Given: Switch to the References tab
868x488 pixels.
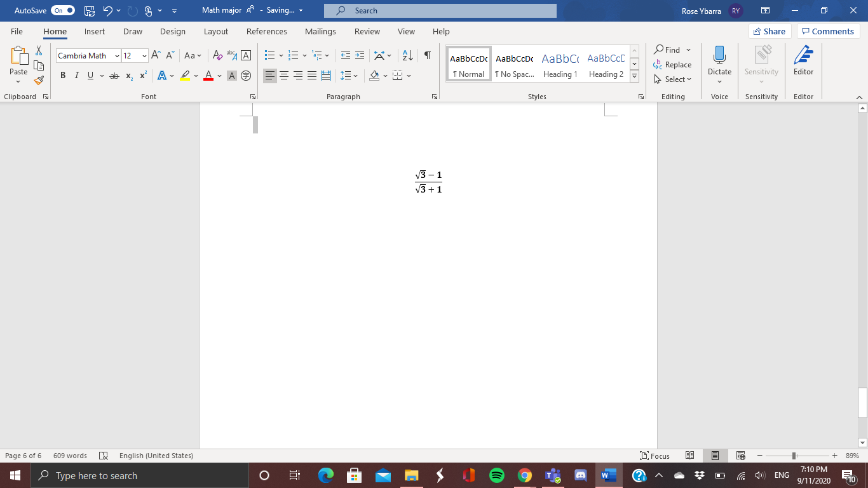Looking at the screenshot, I should click(267, 31).
